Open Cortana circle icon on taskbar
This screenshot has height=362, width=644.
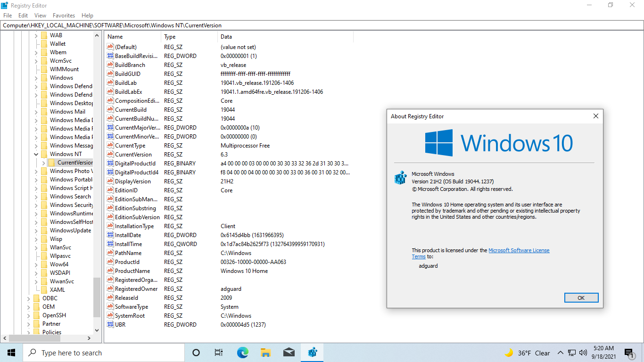coord(196,353)
